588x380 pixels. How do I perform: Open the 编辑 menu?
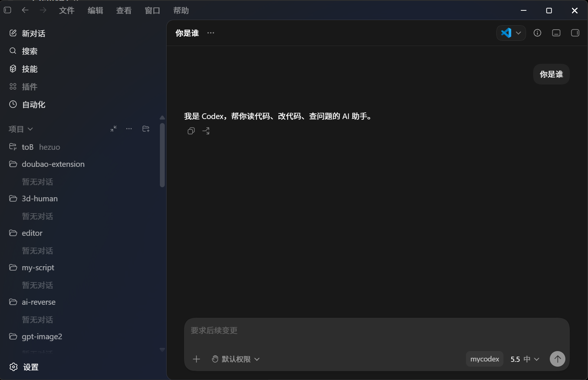coord(95,10)
